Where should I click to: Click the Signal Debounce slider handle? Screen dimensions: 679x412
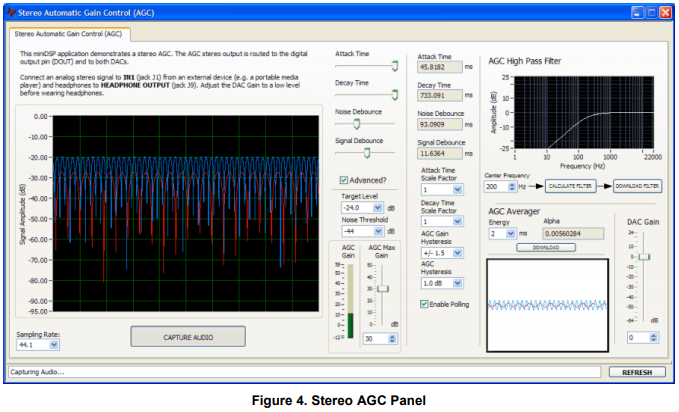pyautogui.click(x=367, y=153)
